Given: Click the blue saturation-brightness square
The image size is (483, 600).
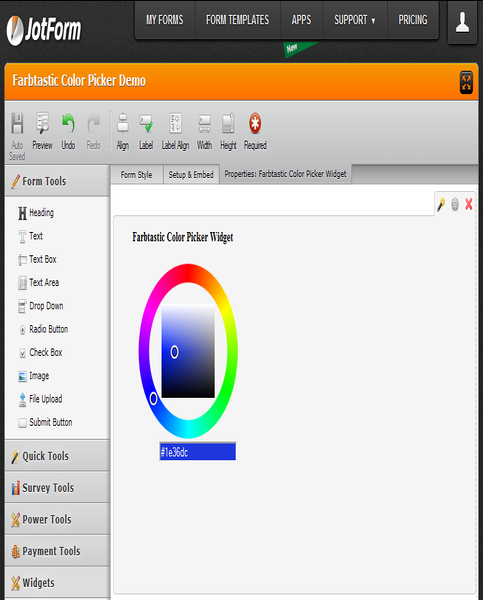Looking at the screenshot, I should point(188,351).
